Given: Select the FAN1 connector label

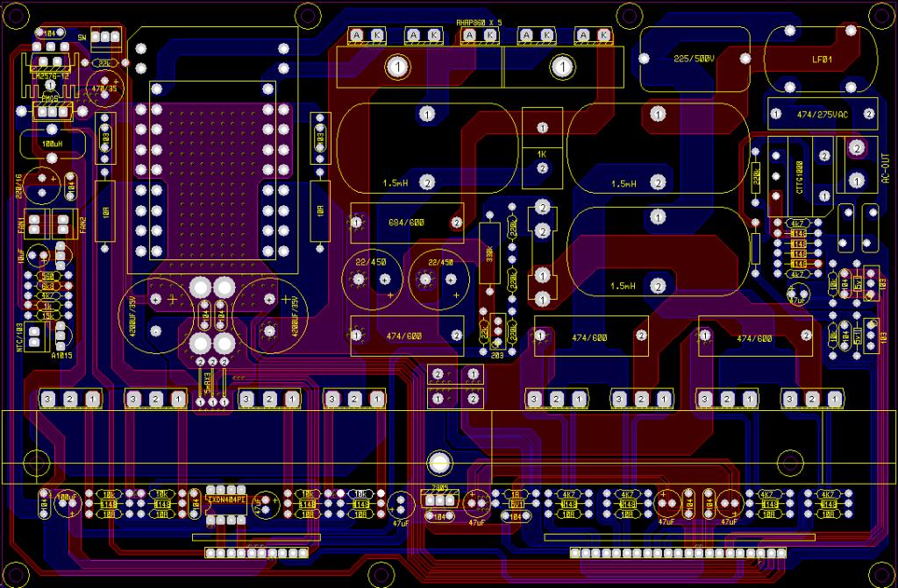Looking at the screenshot, I should coord(20,223).
